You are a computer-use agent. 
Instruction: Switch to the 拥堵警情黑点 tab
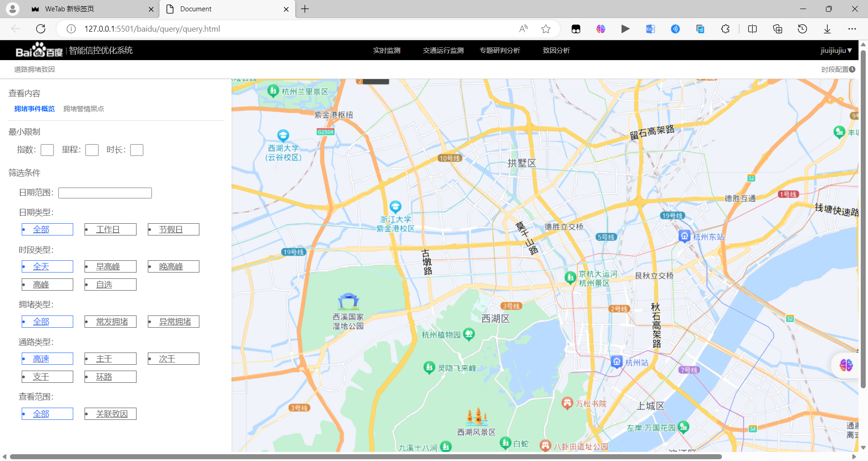(x=83, y=108)
